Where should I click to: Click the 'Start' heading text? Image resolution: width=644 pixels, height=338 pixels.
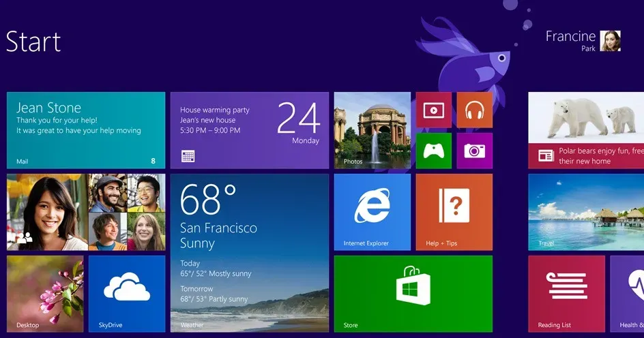pyautogui.click(x=33, y=42)
